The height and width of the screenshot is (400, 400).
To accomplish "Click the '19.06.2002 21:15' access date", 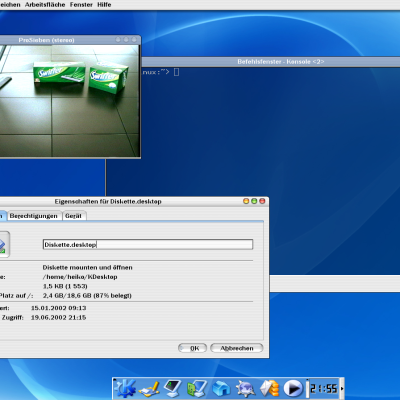I will 59,317.
